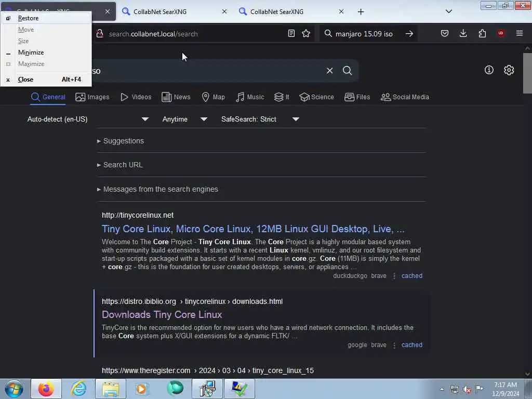Viewport: 532px width, 399px height.
Task: Select the General search category
Action: tap(48, 97)
